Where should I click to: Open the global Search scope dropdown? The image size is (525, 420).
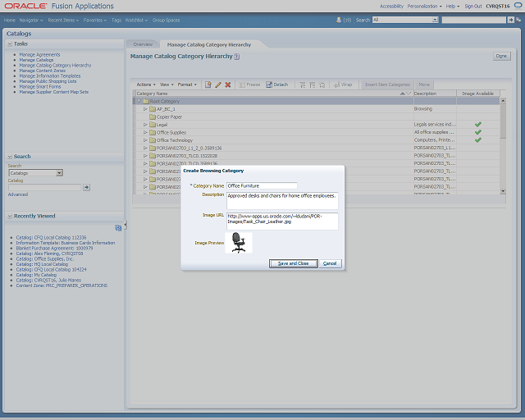pos(435,20)
